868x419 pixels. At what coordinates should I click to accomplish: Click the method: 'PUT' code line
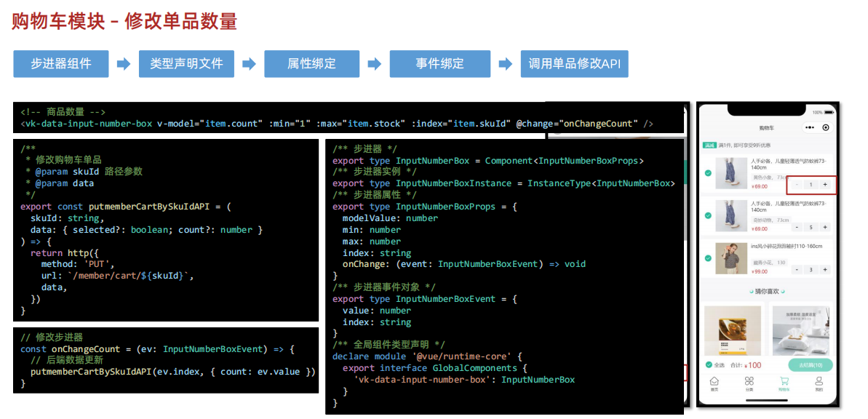[x=78, y=264]
